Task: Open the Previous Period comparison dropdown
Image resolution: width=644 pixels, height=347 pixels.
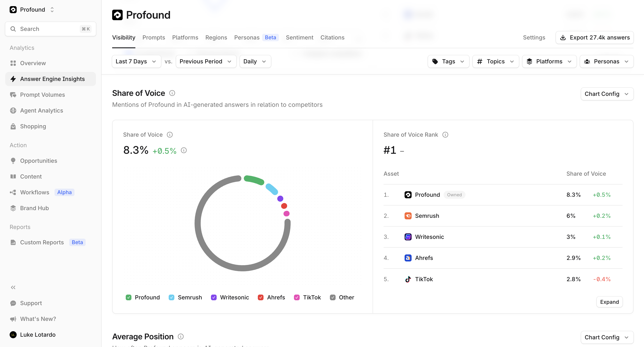Action: tap(206, 61)
